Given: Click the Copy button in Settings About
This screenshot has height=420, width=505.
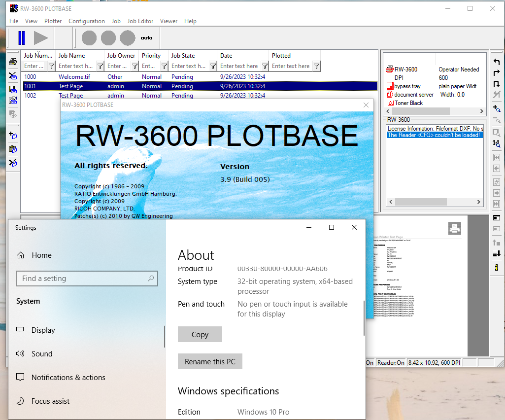Looking at the screenshot, I should pos(200,334).
